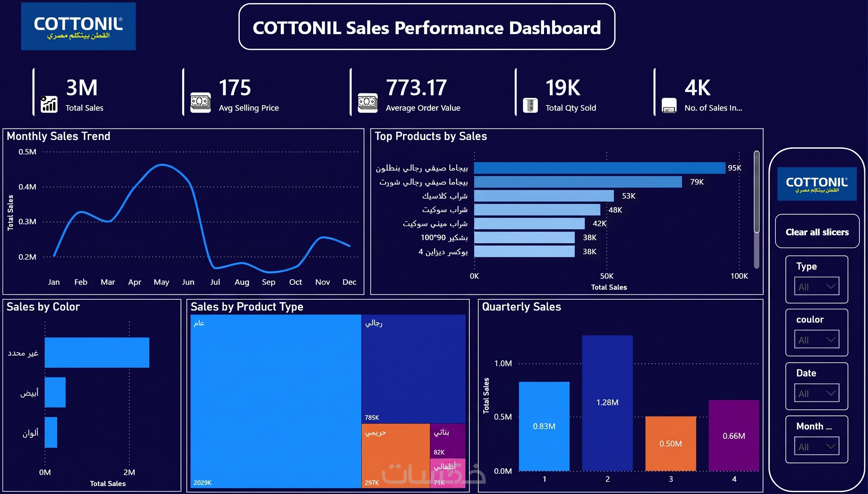Select the largest bar in Sales by Color
This screenshot has height=494, width=868.
tap(97, 353)
